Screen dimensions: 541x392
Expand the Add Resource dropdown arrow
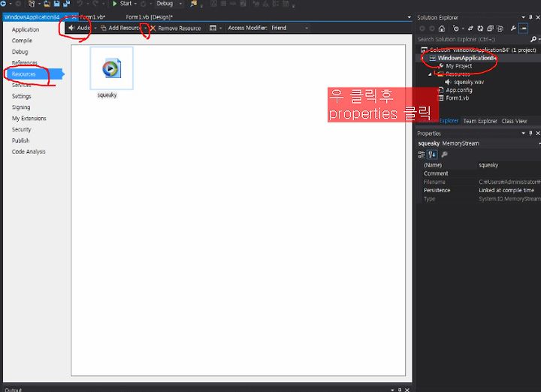[145, 28]
